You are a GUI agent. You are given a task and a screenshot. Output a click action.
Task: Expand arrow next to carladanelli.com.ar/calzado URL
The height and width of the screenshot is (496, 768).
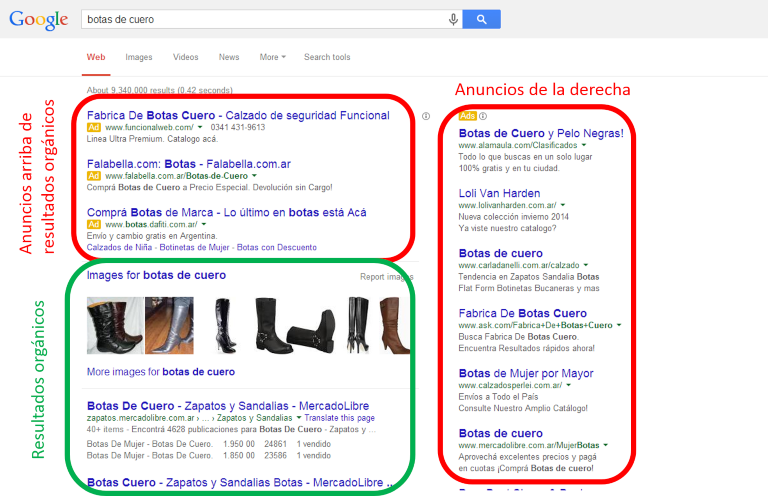point(586,265)
